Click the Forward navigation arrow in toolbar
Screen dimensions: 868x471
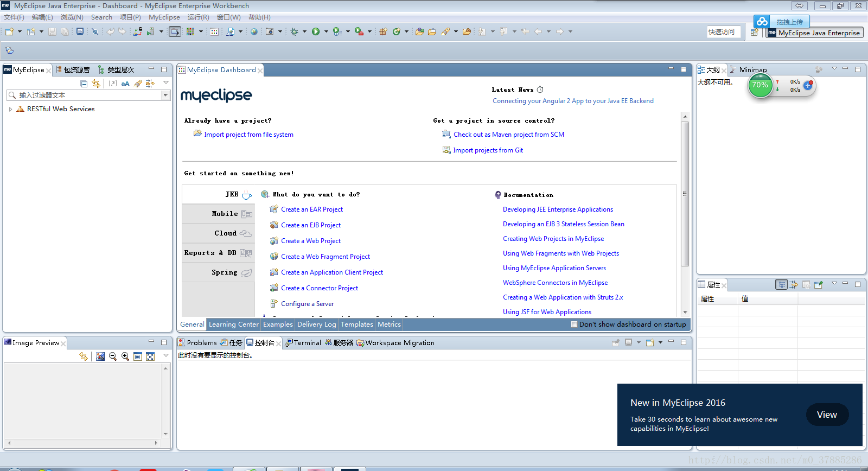point(560,31)
